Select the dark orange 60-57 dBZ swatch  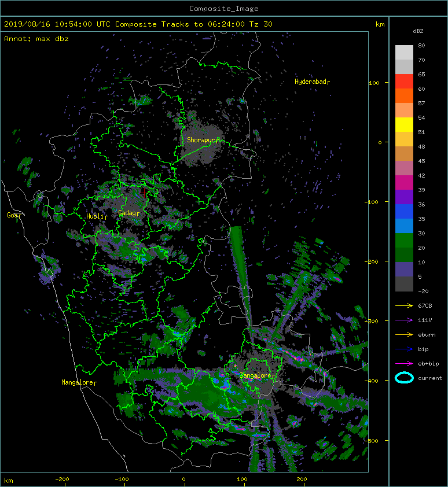click(404, 95)
